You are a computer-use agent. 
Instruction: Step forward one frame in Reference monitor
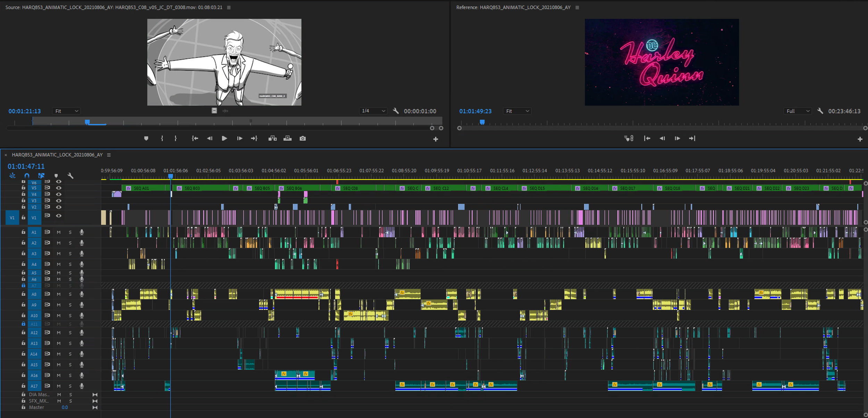click(677, 138)
